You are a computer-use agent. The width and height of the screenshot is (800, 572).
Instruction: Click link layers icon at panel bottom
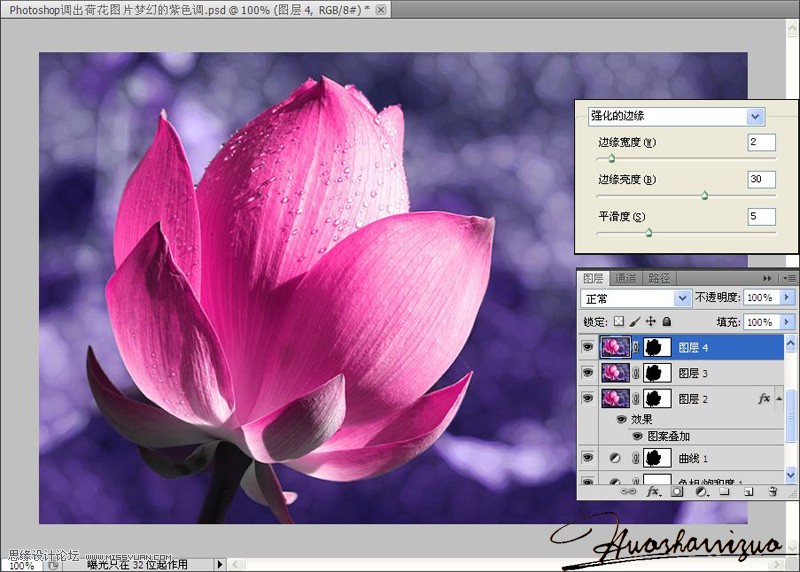tap(628, 491)
